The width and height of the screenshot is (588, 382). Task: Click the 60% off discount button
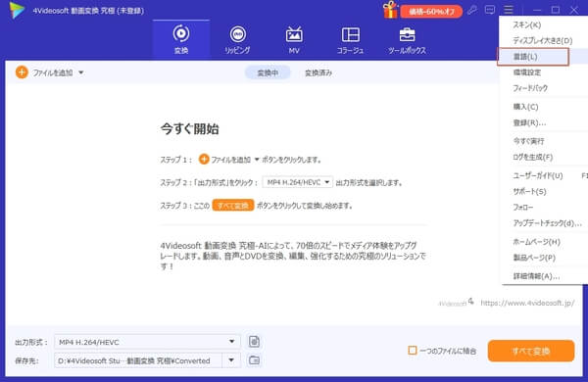tap(431, 12)
